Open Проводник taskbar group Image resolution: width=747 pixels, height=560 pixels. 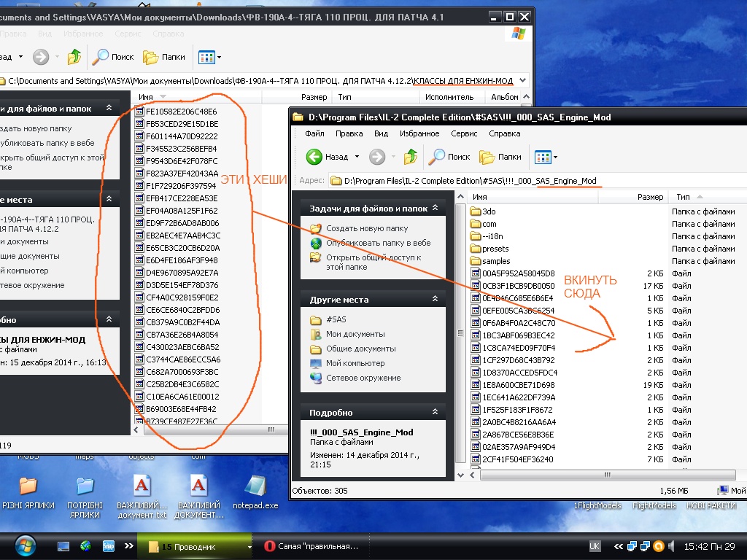coord(194,547)
